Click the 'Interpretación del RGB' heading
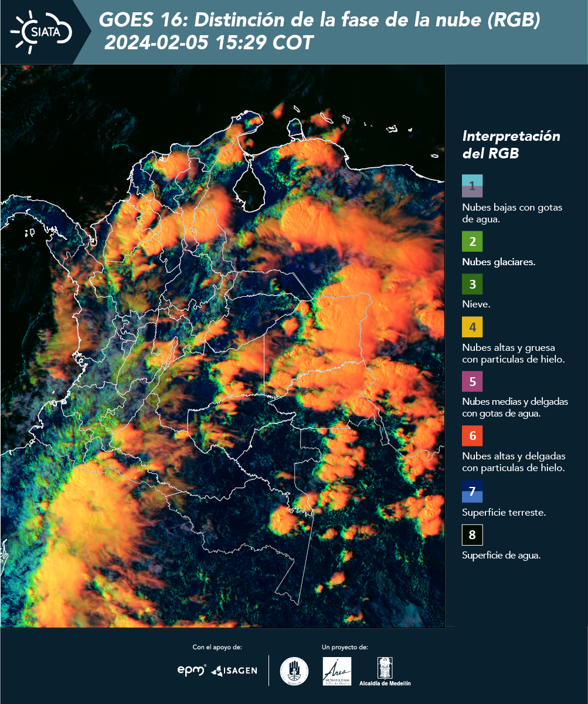The width and height of the screenshot is (588, 704). pos(511,145)
